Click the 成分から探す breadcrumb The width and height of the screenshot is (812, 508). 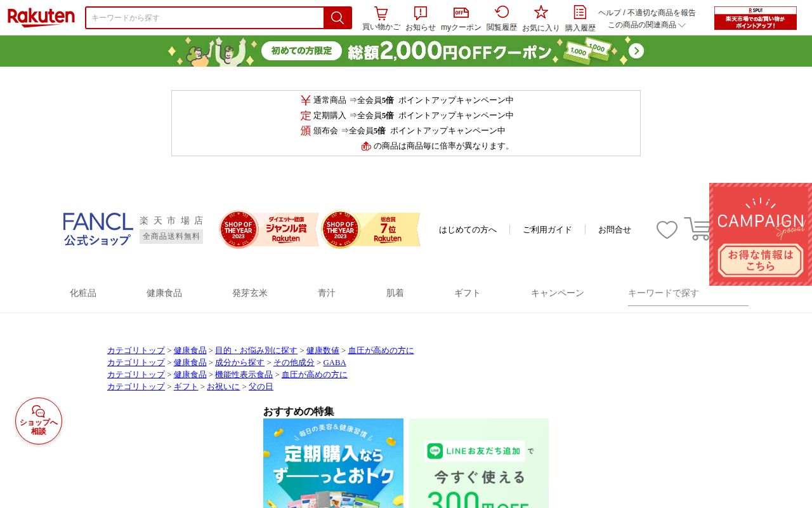tap(240, 363)
